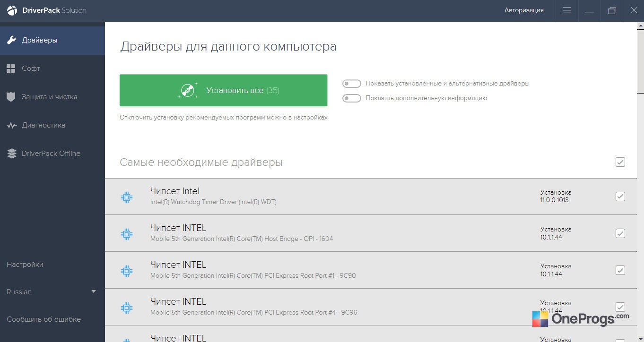
Task: Click the chip icon of Root Port #4 row
Action: 126,308
